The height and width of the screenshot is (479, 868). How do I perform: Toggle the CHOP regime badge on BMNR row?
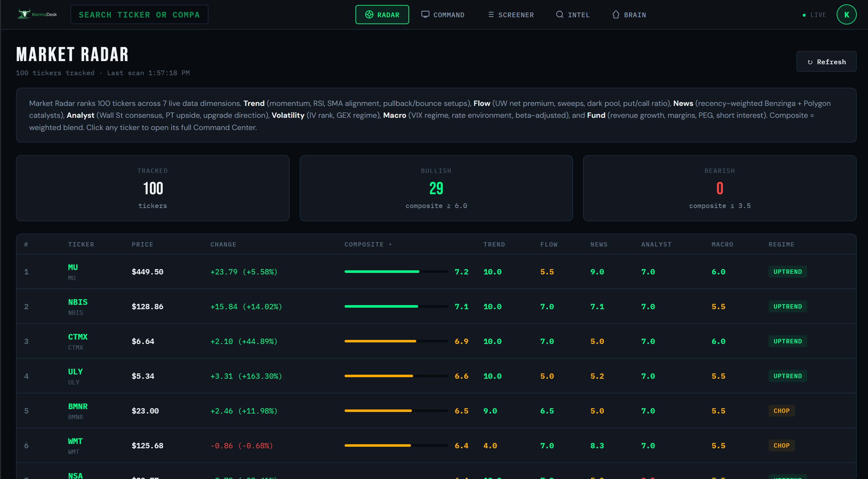(781, 411)
